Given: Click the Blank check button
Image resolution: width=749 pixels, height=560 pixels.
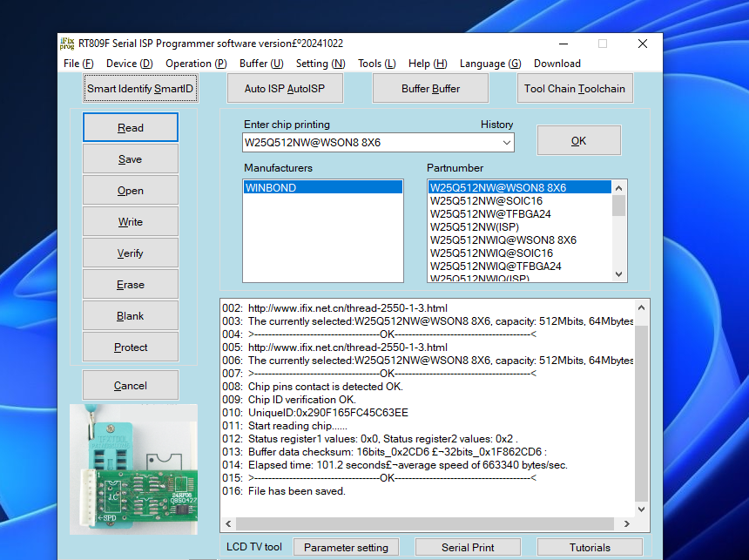Looking at the screenshot, I should [131, 316].
